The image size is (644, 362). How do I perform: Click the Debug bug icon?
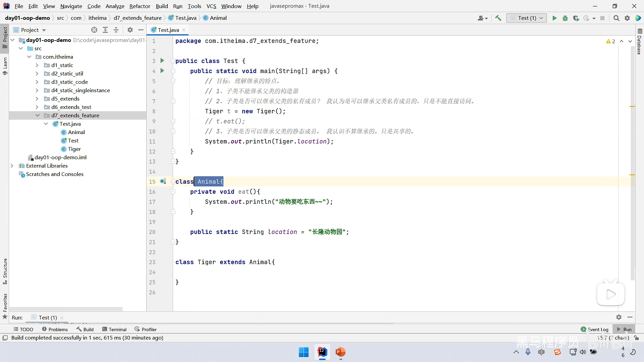tap(565, 18)
